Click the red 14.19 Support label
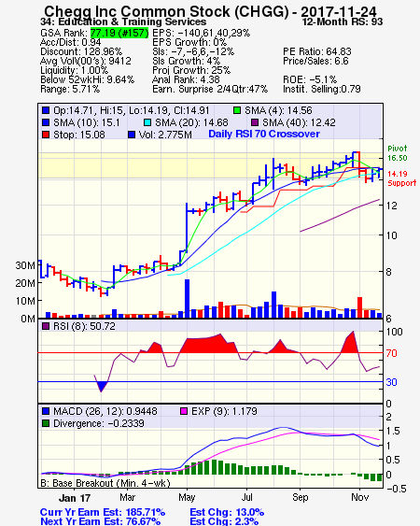 (401, 178)
